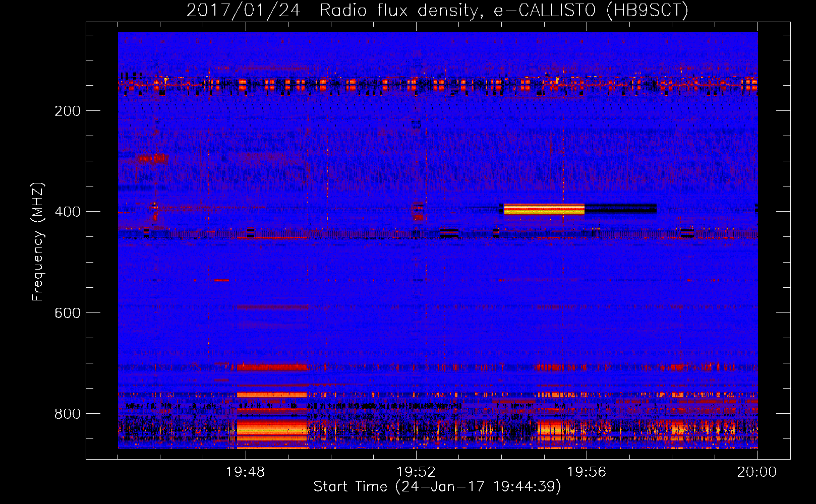Viewport: 816px width, 504px height.
Task: Click the black band right of the 400 MHz burst
Action: click(620, 209)
